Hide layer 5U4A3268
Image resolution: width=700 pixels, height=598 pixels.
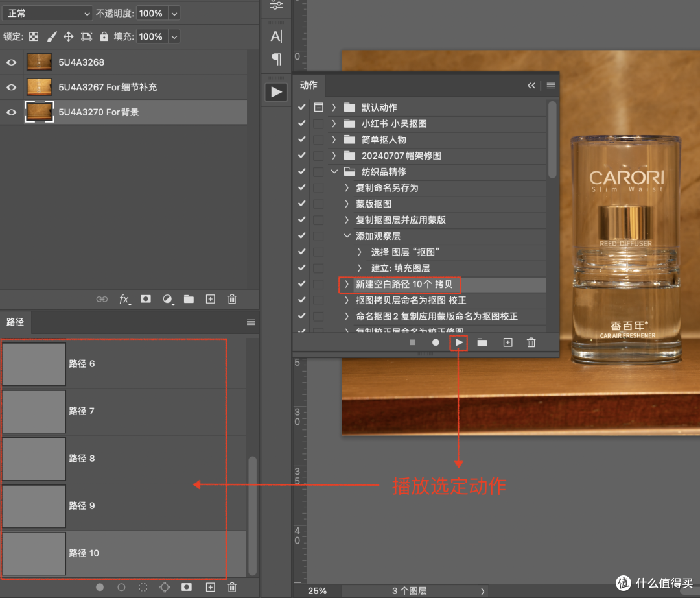12,62
